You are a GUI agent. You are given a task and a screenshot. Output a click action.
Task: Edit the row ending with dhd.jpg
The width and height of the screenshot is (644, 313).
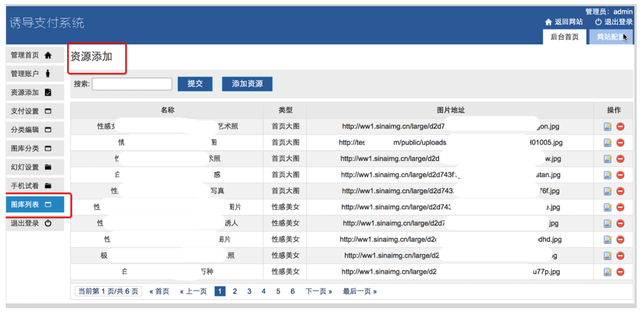608,240
